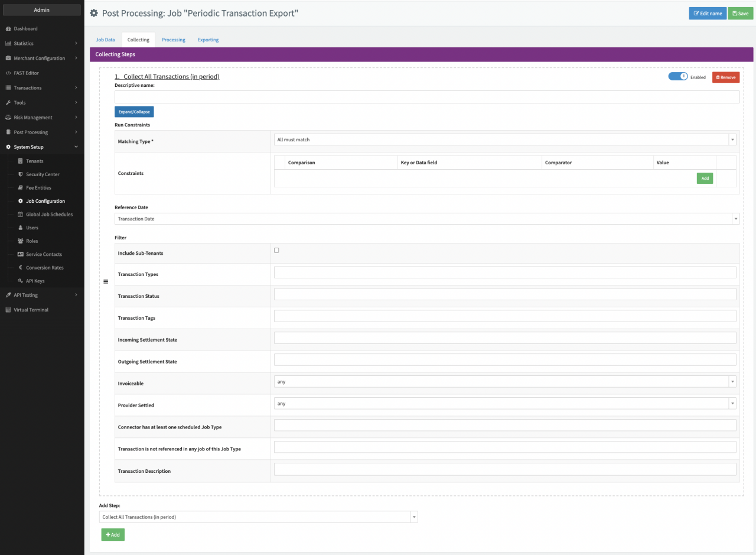Click the Users person icon
Image resolution: width=756 pixels, height=555 pixels.
click(21, 228)
